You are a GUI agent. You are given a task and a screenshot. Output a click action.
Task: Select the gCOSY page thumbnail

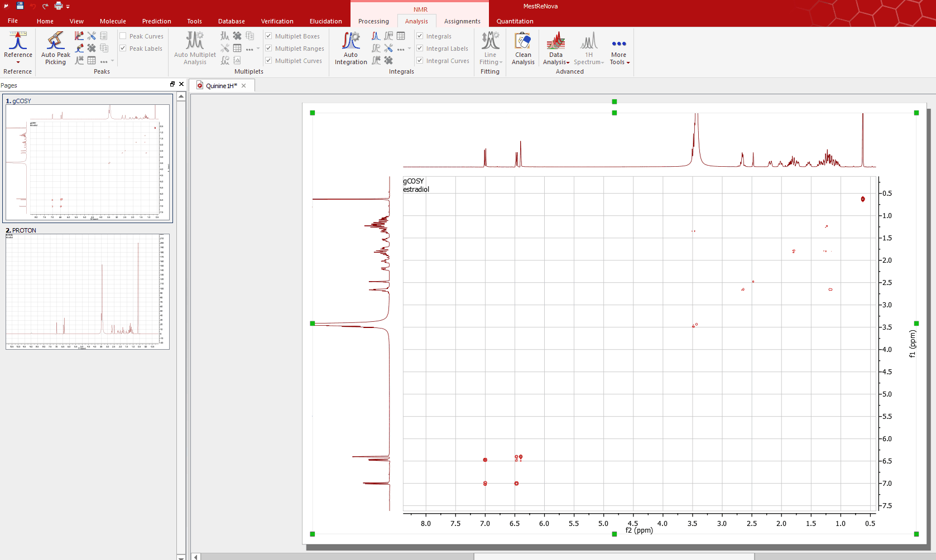pyautogui.click(x=88, y=158)
